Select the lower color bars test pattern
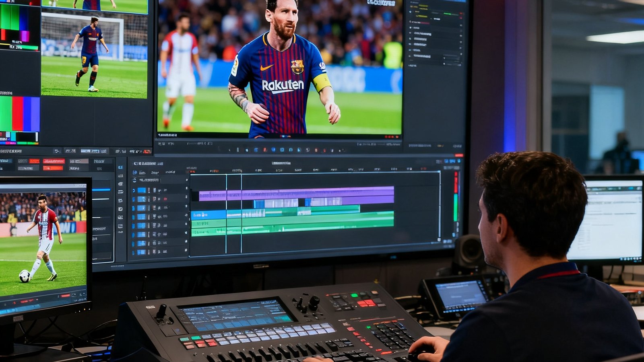 (20, 120)
